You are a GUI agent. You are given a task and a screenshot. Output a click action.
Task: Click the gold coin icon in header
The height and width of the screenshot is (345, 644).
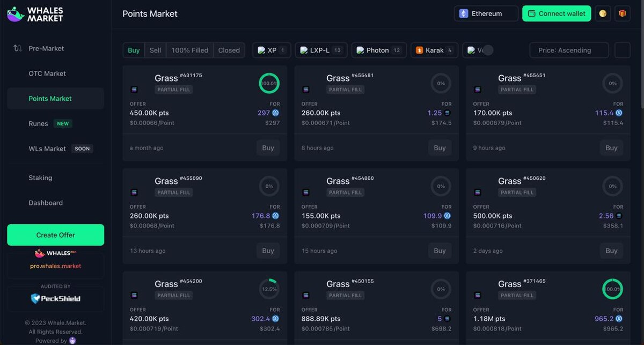coord(603,13)
